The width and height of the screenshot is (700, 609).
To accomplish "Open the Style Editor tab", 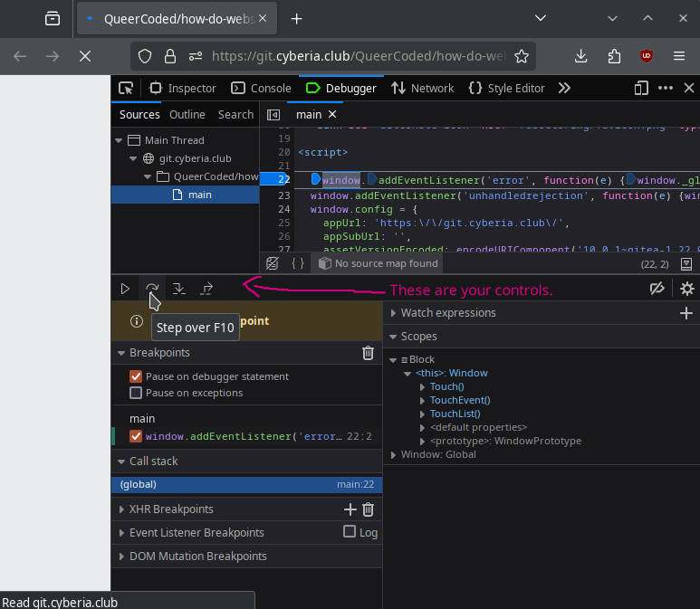I will [507, 89].
